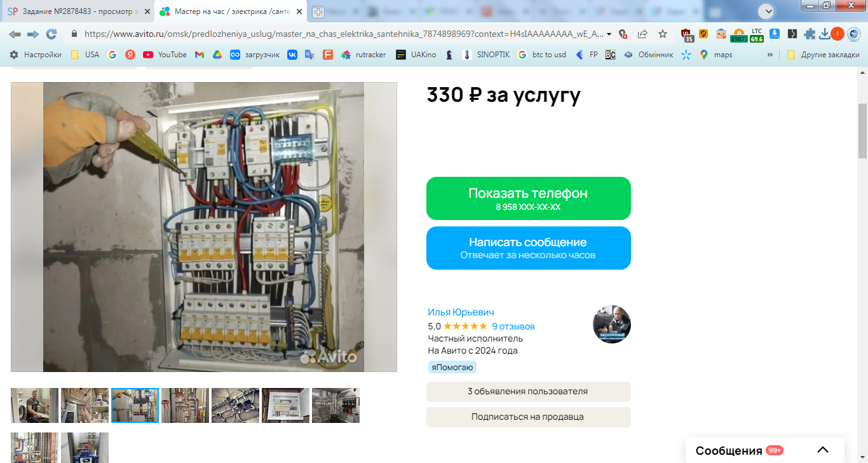Screen dimensions: 868x463
Task: Close the Мастер на час tab
Action: pyautogui.click(x=299, y=11)
